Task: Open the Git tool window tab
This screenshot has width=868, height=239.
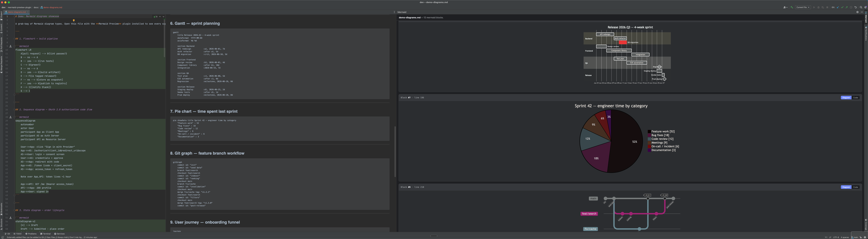Action: pyautogui.click(x=7, y=234)
